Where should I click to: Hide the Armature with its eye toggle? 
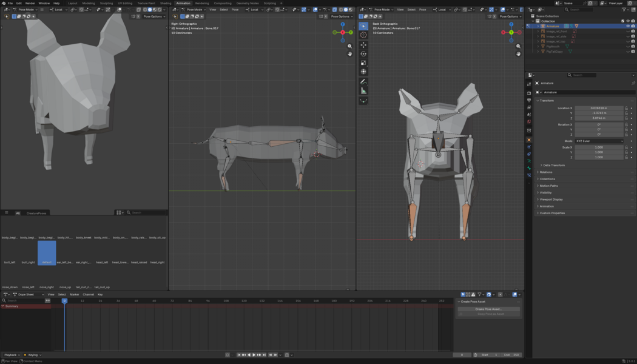pos(628,26)
